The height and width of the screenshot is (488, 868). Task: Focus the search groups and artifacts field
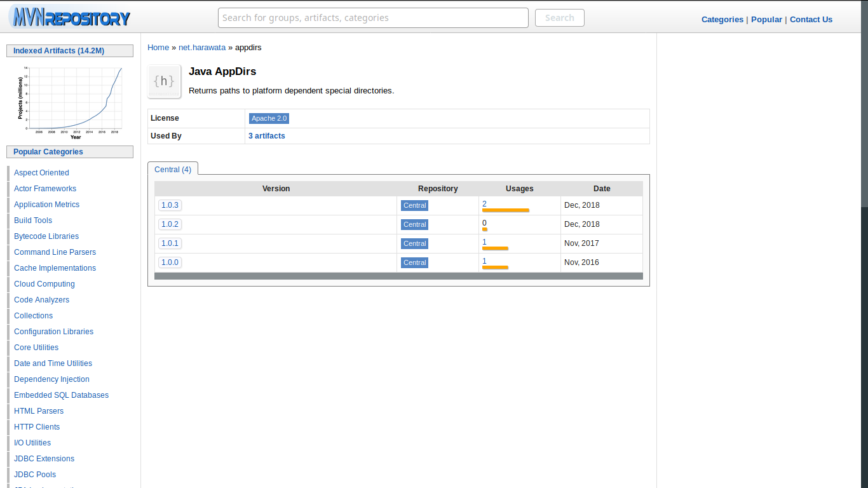click(373, 18)
